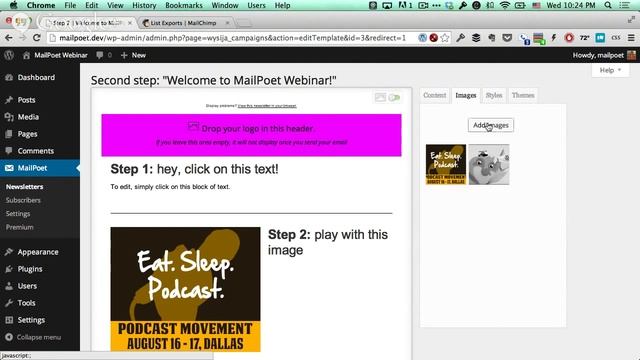The height and width of the screenshot is (360, 640).
Task: Click the Pocket extension icon
Action: click(x=507, y=38)
